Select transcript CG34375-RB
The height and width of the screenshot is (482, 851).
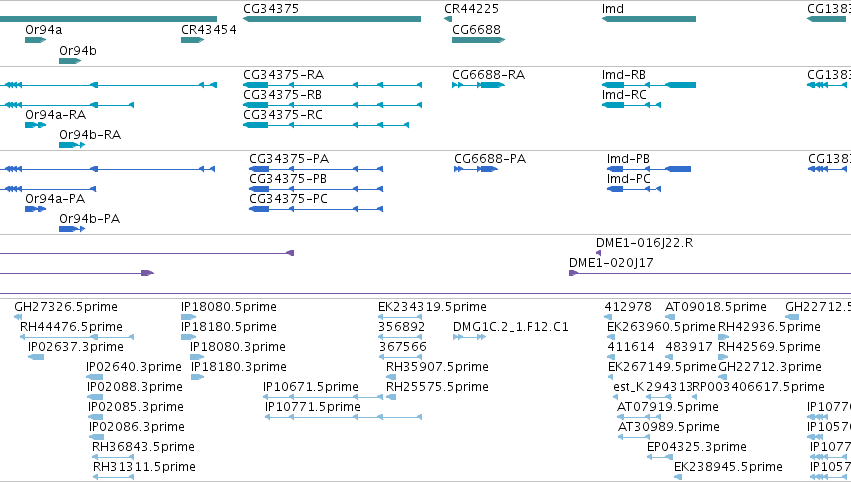click(x=332, y=105)
